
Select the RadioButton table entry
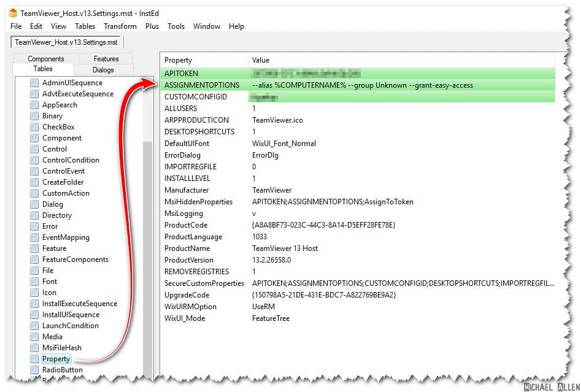coord(63,370)
